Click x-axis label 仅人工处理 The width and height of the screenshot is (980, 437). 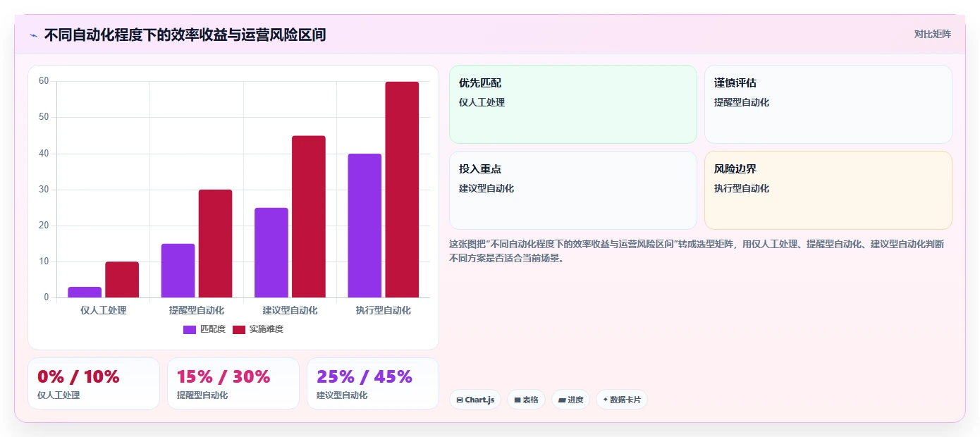point(104,310)
